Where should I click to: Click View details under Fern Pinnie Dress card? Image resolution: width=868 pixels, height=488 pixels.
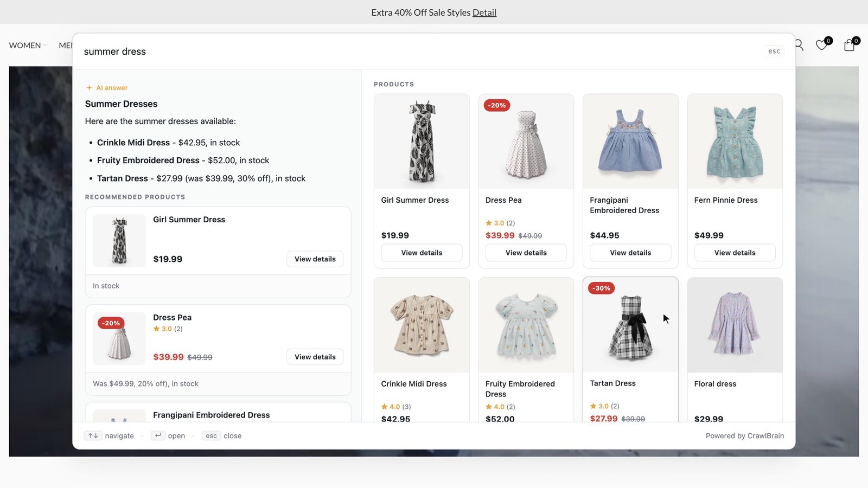[x=735, y=253]
